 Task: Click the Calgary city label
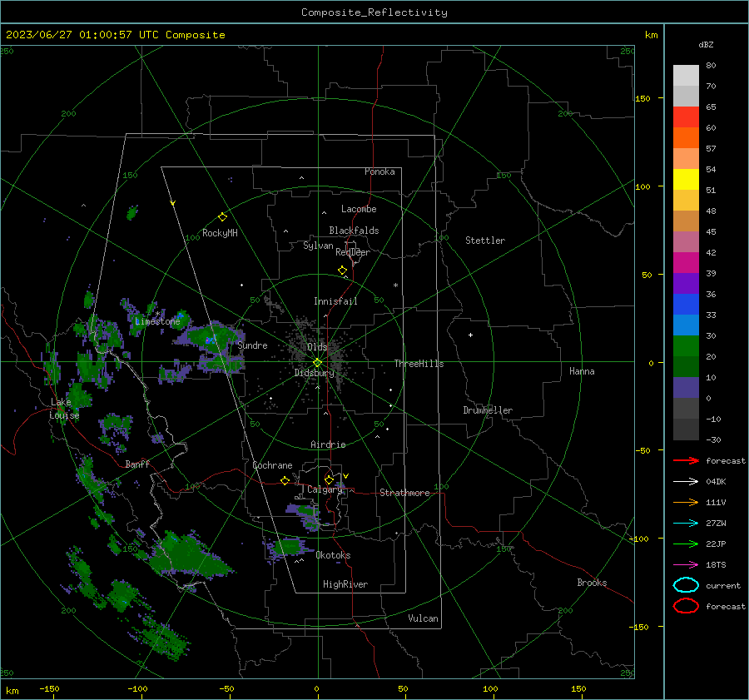pyautogui.click(x=325, y=489)
